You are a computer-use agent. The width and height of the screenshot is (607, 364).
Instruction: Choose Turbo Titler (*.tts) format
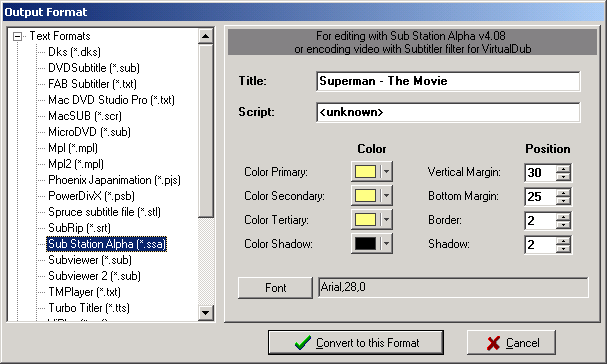[89, 308]
